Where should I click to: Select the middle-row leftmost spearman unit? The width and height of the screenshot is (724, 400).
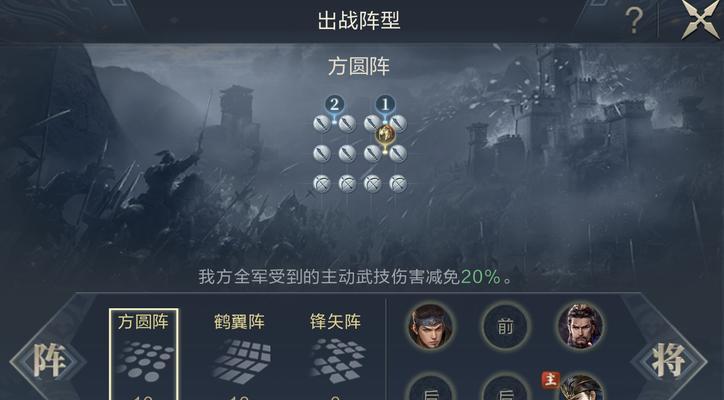point(322,153)
